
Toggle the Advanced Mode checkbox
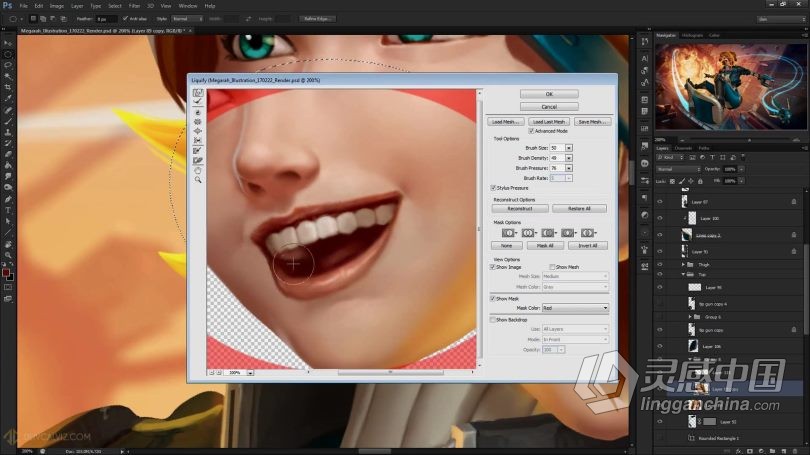tap(531, 131)
